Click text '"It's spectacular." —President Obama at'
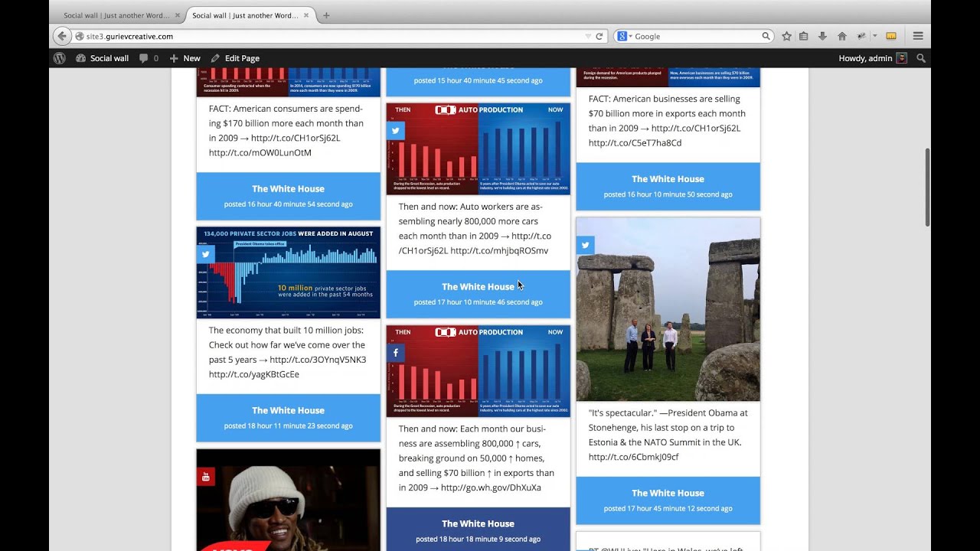 [668, 413]
